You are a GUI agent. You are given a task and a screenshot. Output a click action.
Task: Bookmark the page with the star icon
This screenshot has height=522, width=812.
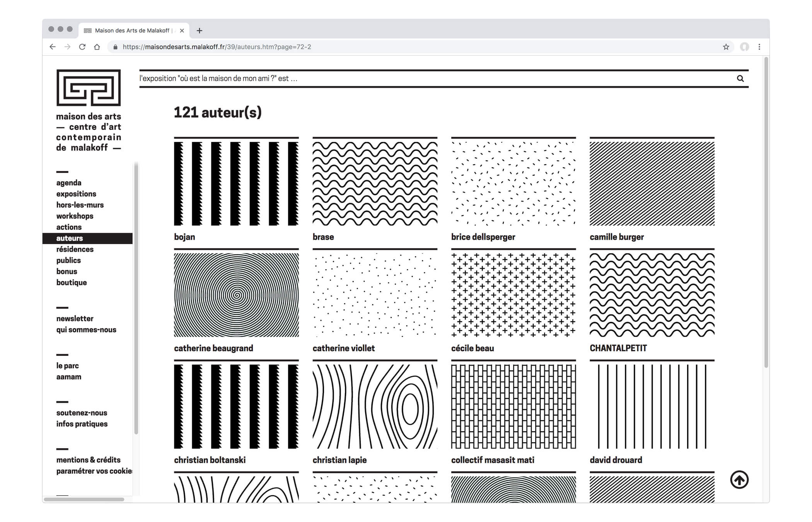726,47
